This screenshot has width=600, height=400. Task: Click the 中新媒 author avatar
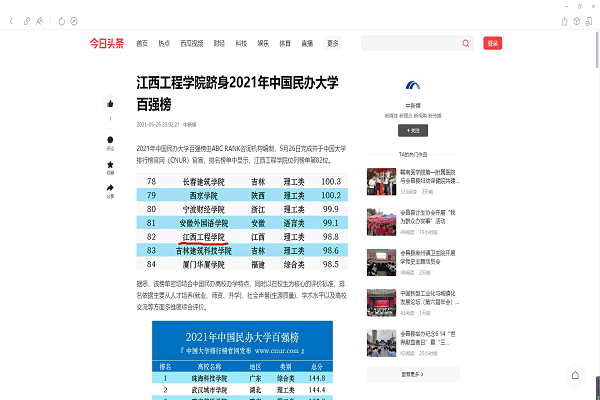click(x=413, y=86)
